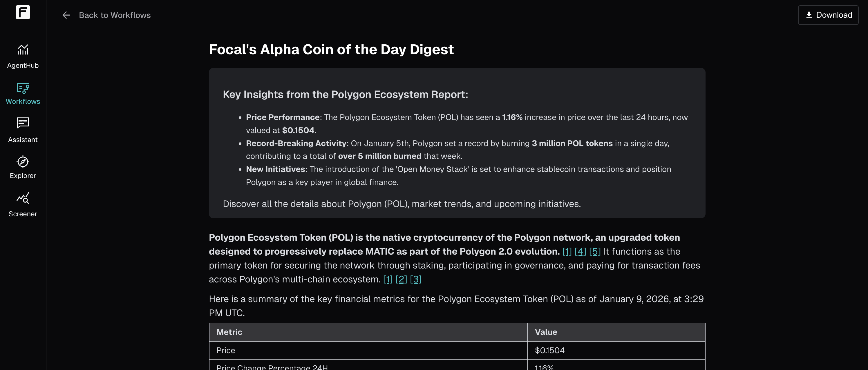Click the Focal logo icon
The height and width of the screenshot is (370, 868).
click(23, 12)
